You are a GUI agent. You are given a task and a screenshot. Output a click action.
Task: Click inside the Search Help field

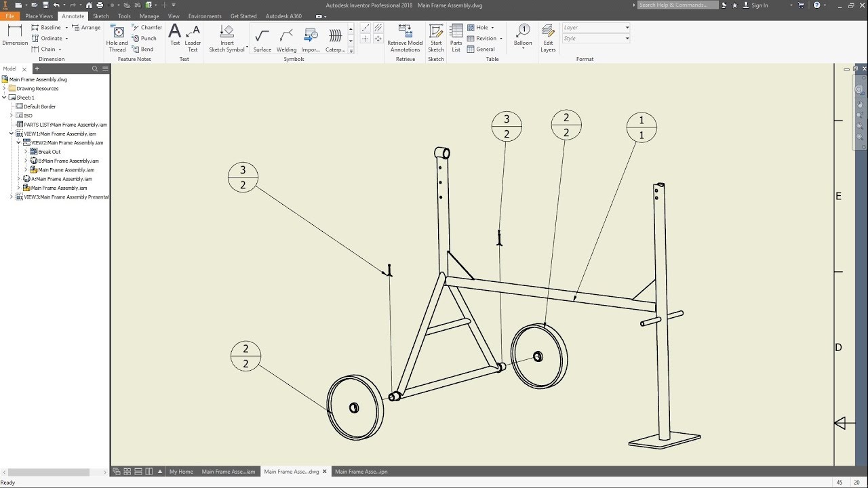677,5
